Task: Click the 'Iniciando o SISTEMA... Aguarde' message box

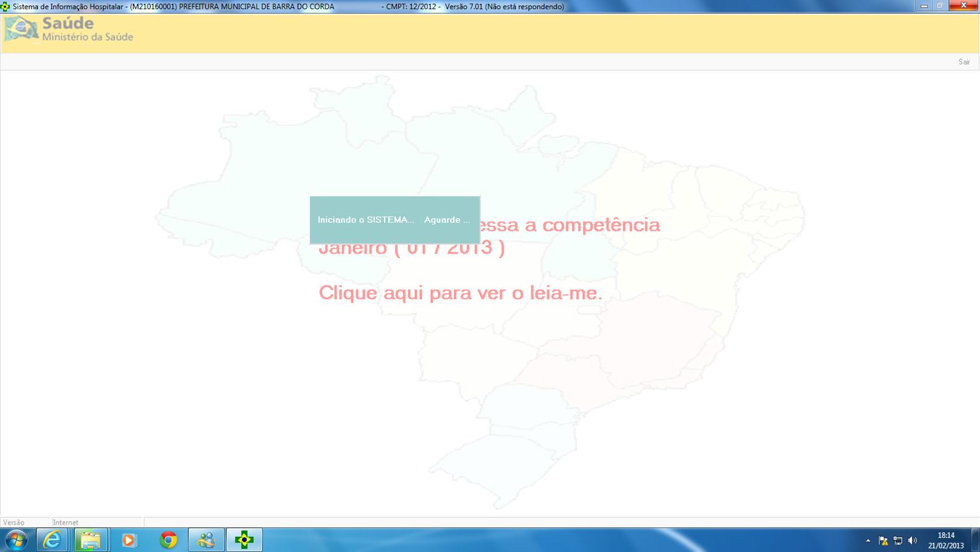Action: coord(394,220)
